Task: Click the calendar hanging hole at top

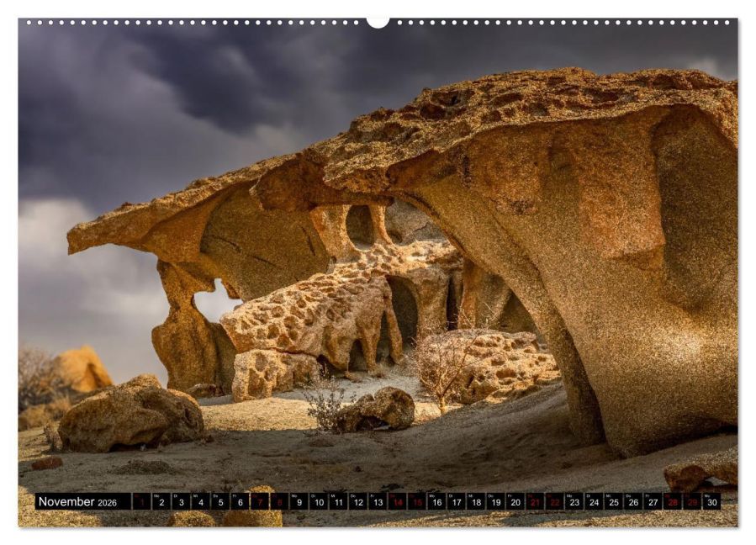Action: [378, 22]
